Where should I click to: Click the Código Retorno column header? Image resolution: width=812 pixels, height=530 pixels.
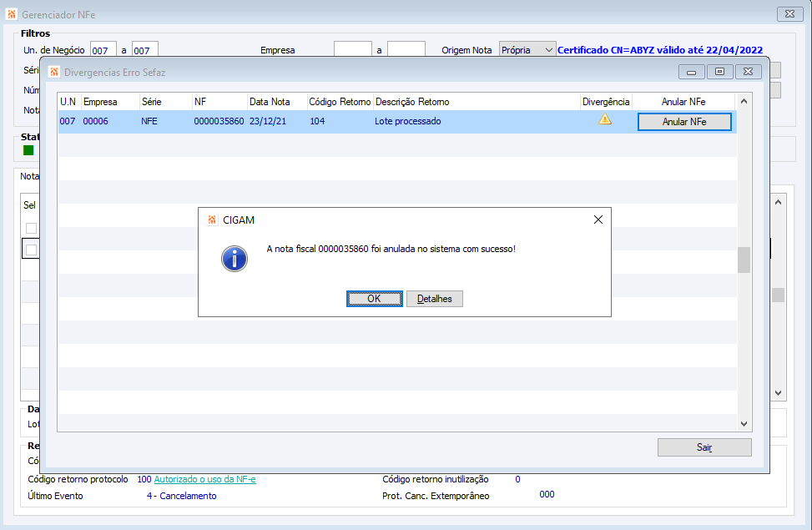click(340, 102)
